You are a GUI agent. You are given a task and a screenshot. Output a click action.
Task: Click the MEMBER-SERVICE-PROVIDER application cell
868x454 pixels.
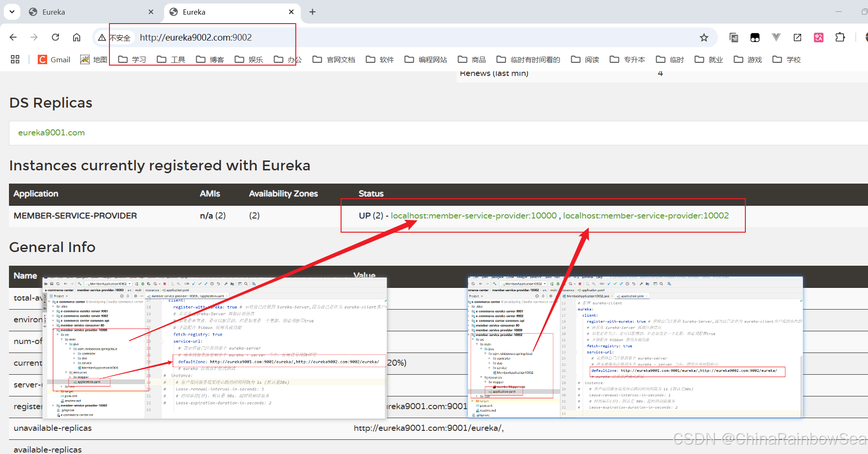tap(75, 216)
